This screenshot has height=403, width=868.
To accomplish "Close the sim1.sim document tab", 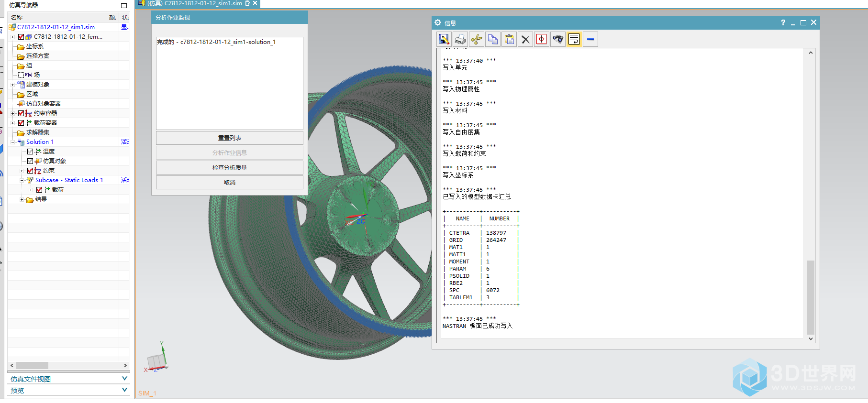I will [255, 3].
